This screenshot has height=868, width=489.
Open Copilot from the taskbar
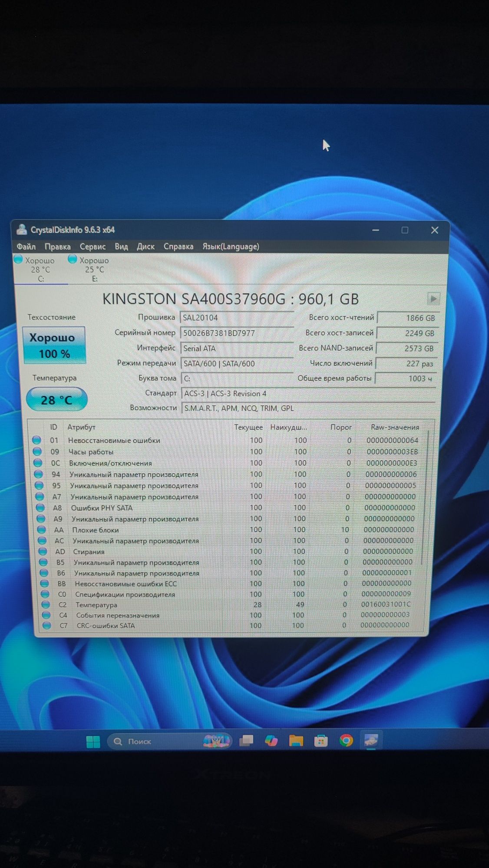(271, 740)
